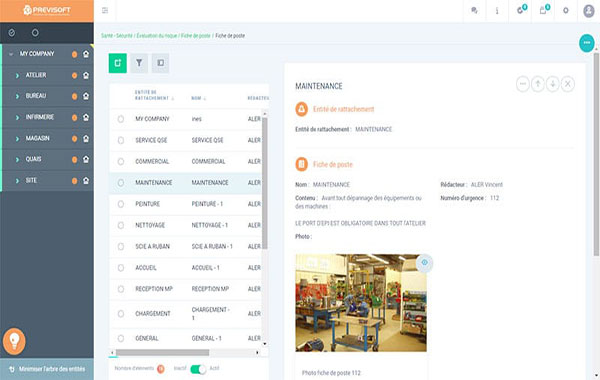Toggle the column display panel icon
Viewport: 600px width, 380px height.
click(161, 63)
